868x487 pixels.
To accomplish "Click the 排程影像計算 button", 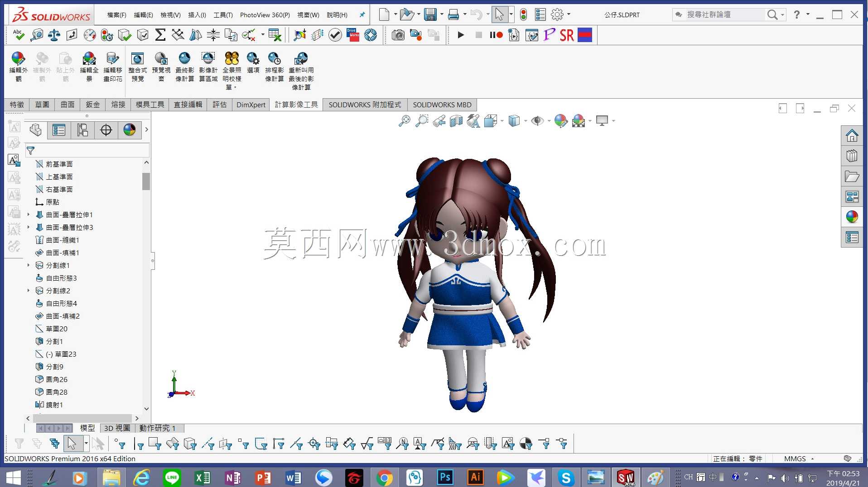I will tap(275, 67).
